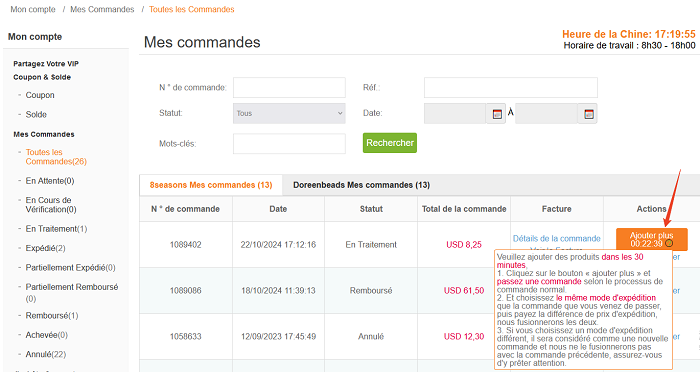The image size is (700, 372).
Task: Click the Actions column header
Action: pos(651,209)
